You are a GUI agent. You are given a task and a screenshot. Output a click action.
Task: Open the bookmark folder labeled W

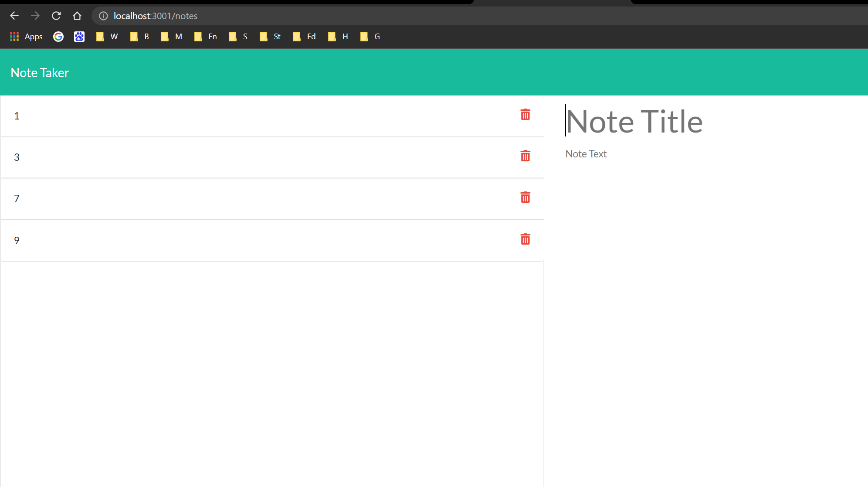[107, 37]
